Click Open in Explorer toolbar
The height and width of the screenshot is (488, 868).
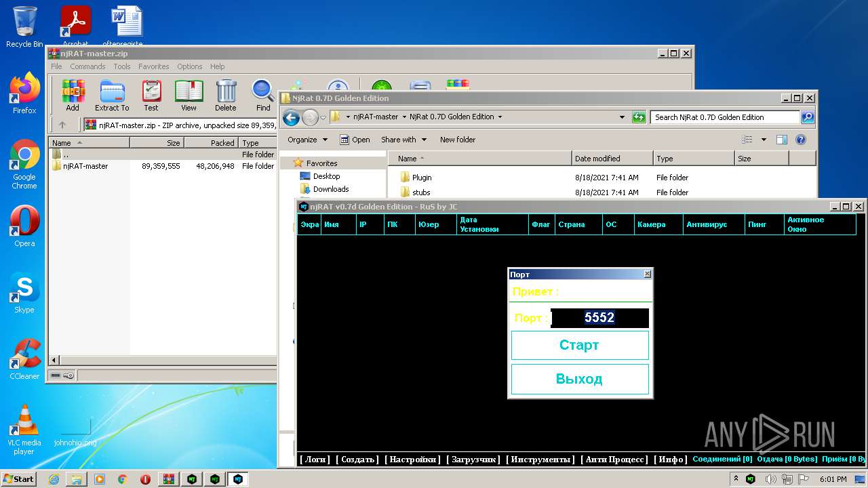click(x=355, y=140)
